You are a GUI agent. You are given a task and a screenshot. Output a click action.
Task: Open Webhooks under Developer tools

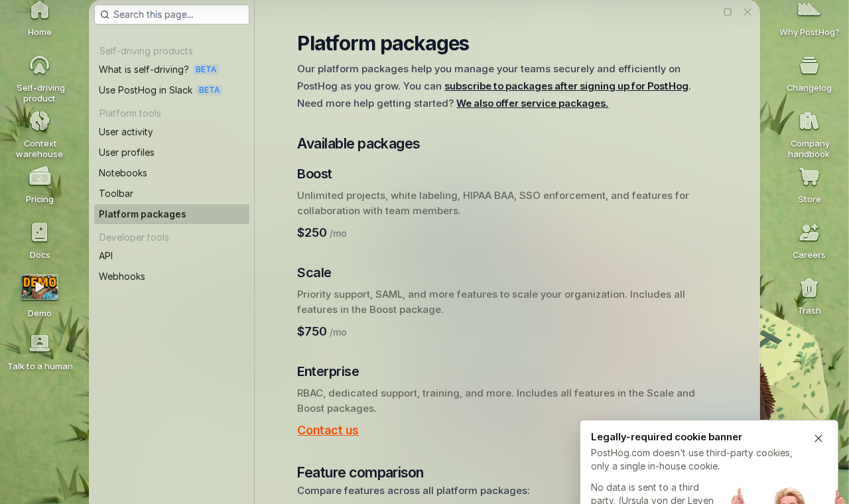click(172, 277)
